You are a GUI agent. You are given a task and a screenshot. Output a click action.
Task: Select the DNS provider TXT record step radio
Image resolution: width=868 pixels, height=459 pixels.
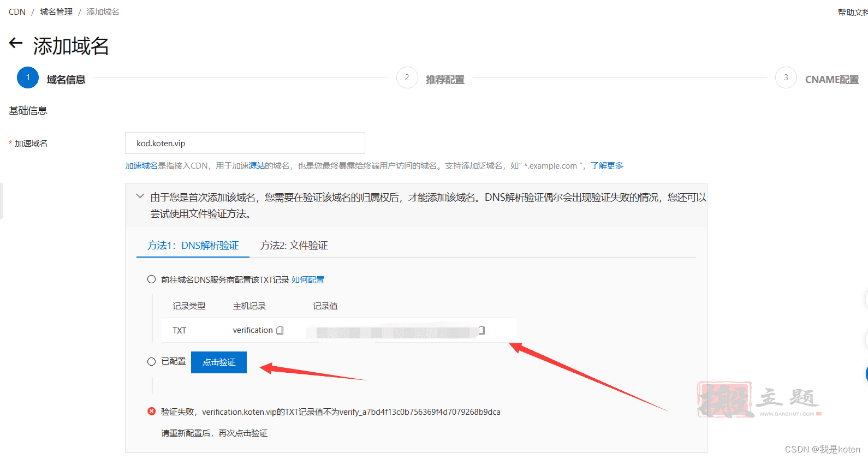152,279
